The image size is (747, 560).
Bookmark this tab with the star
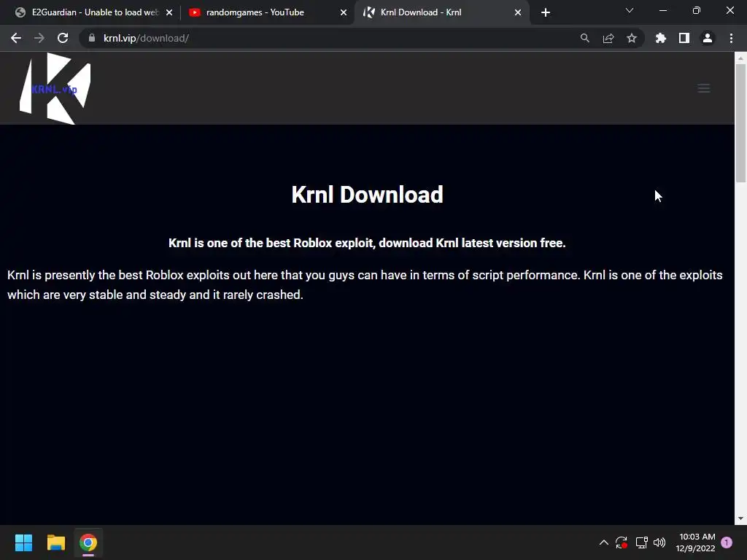(x=631, y=38)
